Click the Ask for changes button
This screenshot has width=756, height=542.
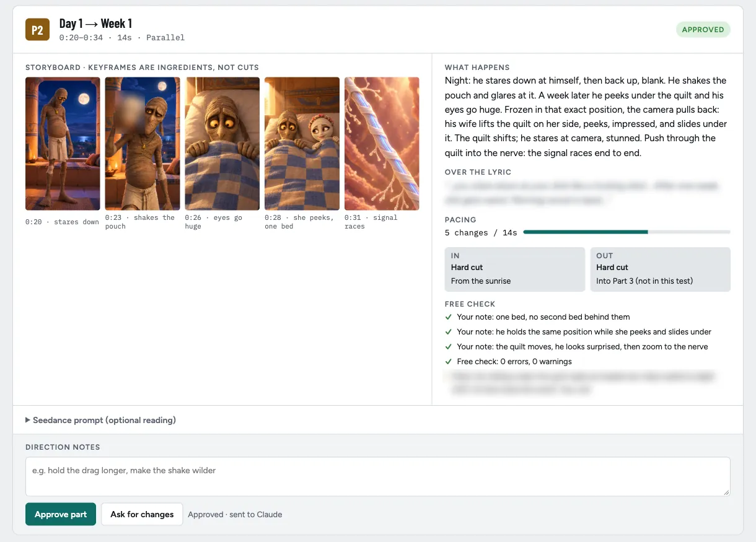click(142, 514)
